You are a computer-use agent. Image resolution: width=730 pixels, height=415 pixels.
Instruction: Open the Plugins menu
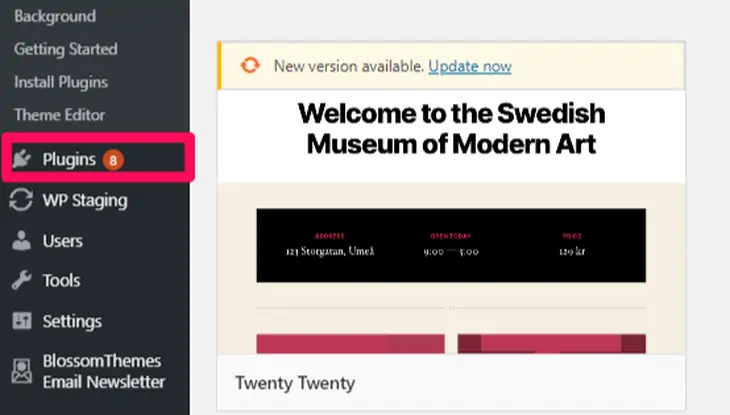pyautogui.click(x=69, y=159)
